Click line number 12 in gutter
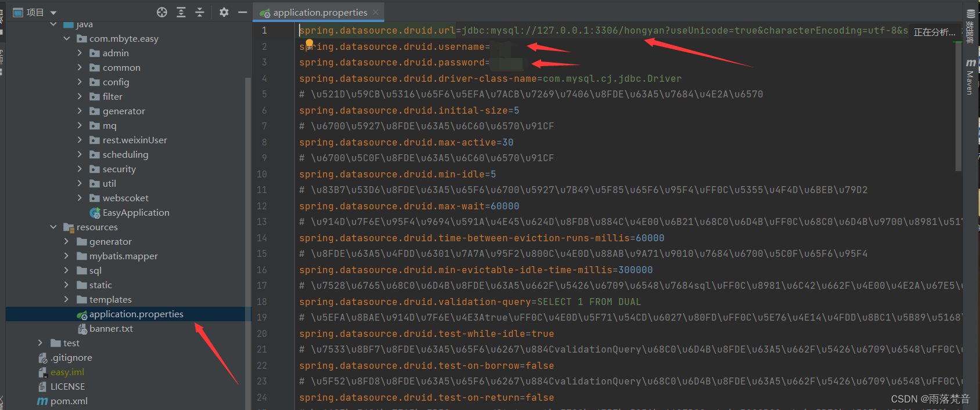Image resolution: width=980 pixels, height=410 pixels. coord(262,206)
